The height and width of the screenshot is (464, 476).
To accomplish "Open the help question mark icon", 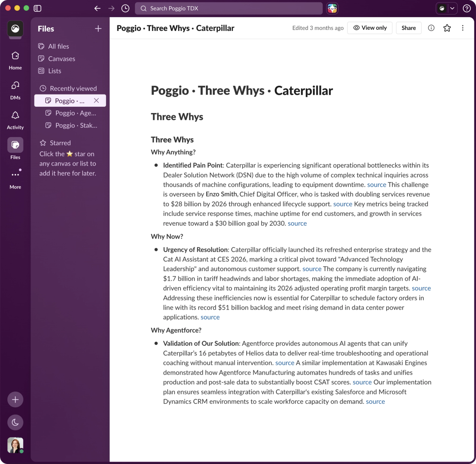I will click(x=467, y=8).
